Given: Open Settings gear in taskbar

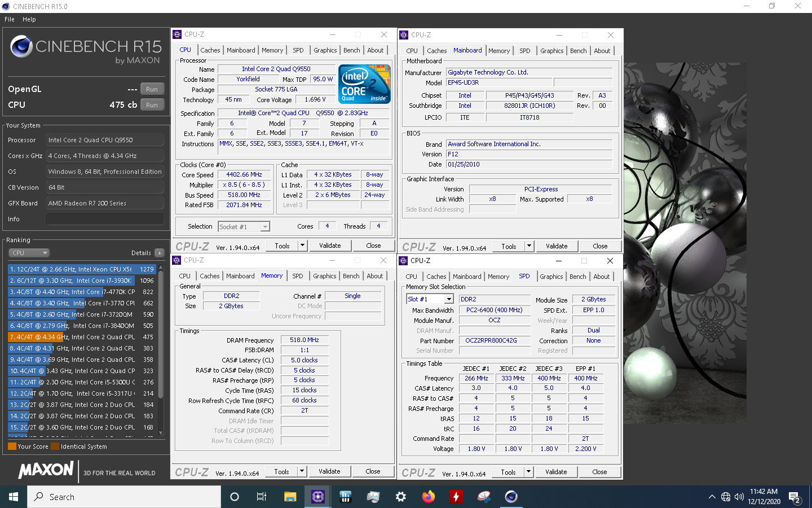Looking at the screenshot, I should 401,497.
